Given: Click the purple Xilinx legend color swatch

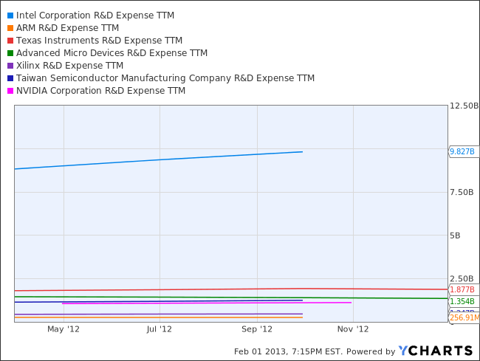Looking at the screenshot, I should (10, 66).
